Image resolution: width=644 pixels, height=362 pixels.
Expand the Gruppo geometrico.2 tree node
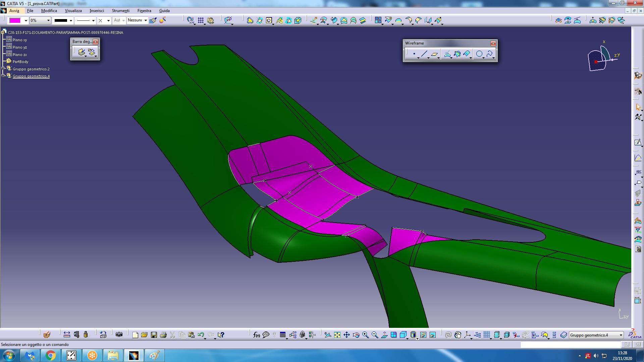[3, 69]
